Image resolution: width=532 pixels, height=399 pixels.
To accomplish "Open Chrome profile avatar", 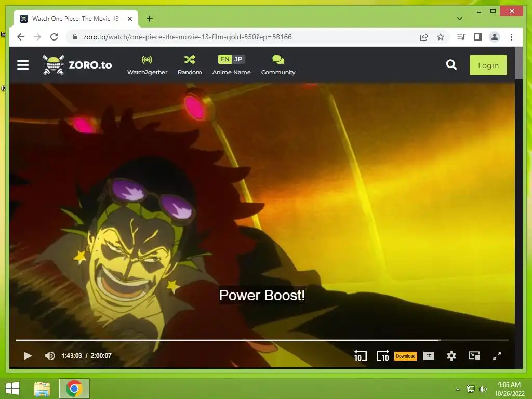I will [x=495, y=37].
